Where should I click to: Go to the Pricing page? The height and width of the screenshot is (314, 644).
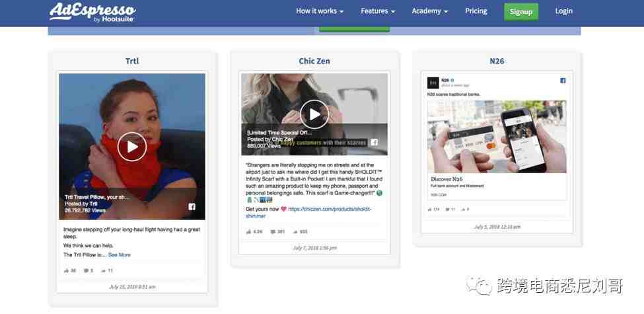point(476,11)
